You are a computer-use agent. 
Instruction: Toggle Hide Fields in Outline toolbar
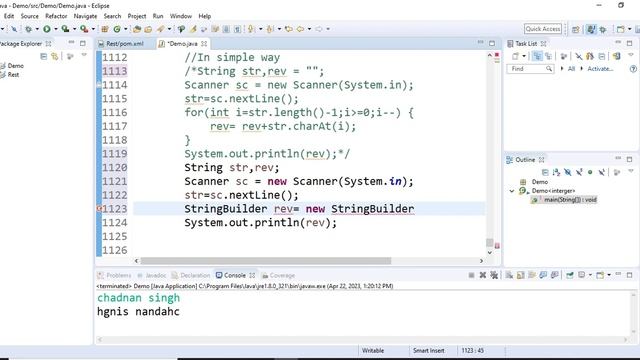[568, 172]
